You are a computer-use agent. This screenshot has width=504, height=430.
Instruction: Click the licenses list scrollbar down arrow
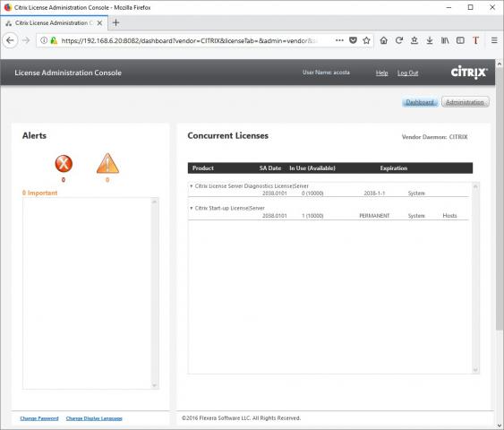tap(475, 370)
